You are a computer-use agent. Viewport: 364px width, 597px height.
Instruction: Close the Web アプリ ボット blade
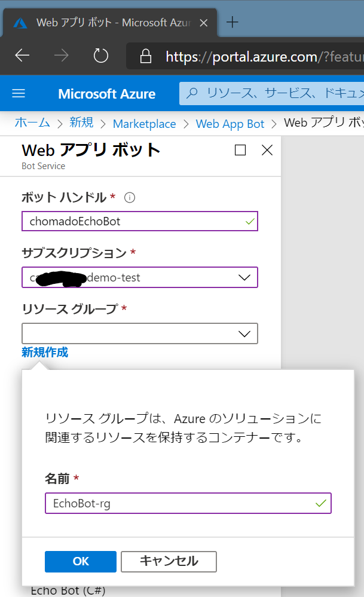click(x=267, y=150)
